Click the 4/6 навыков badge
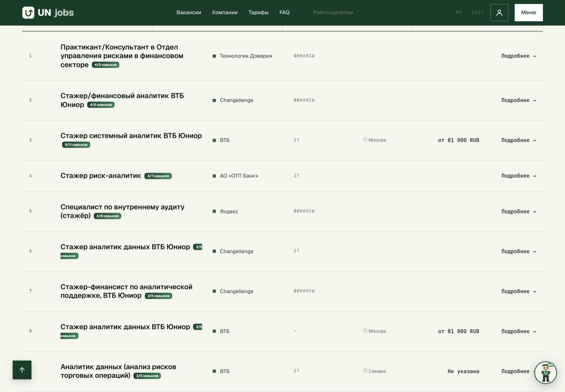The height and width of the screenshot is (392, 565). coord(101,104)
